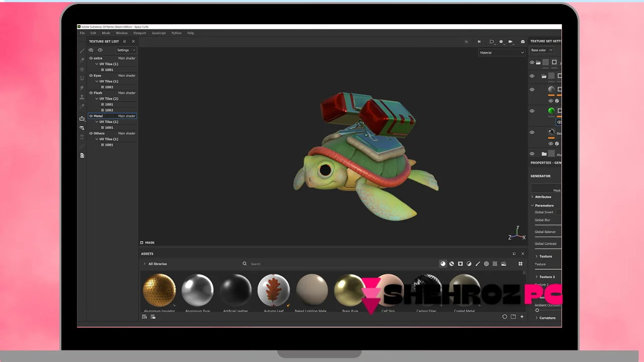Select the Polygon fill tool
The width and height of the screenshot is (644, 362).
click(82, 78)
